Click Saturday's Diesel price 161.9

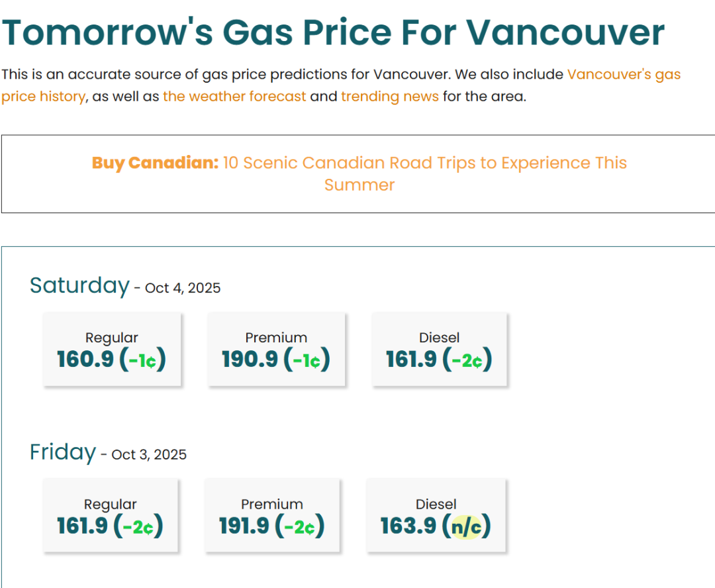click(411, 360)
